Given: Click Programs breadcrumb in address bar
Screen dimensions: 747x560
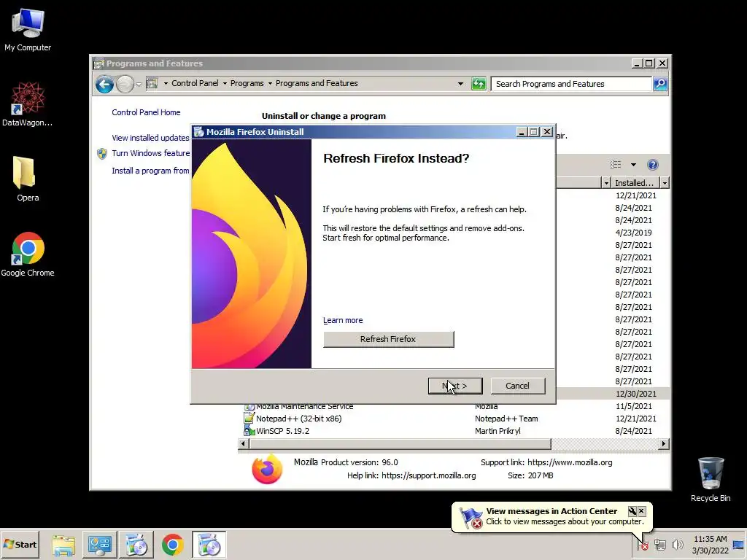Looking at the screenshot, I should [x=247, y=83].
